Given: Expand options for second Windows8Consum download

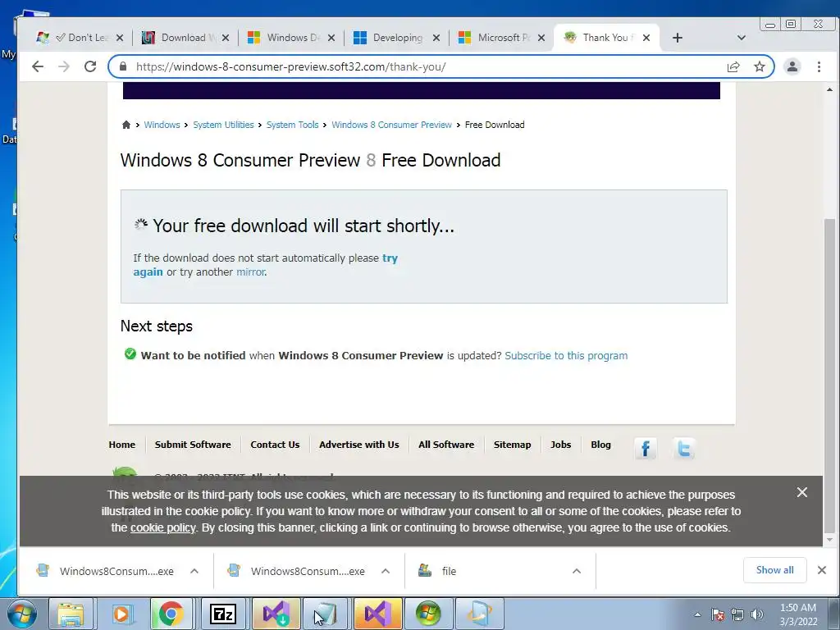Looking at the screenshot, I should pos(386,571).
